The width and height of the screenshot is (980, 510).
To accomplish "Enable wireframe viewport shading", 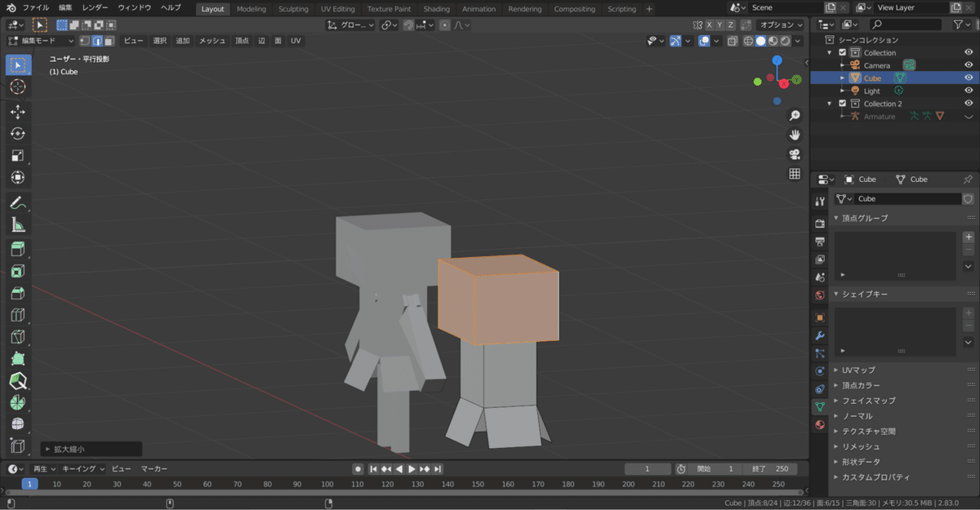I will [x=749, y=41].
